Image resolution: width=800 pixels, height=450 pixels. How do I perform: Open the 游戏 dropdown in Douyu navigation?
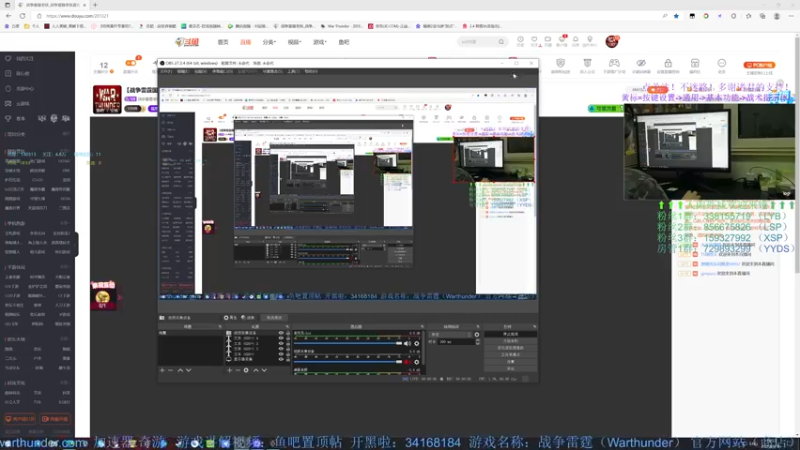click(319, 42)
